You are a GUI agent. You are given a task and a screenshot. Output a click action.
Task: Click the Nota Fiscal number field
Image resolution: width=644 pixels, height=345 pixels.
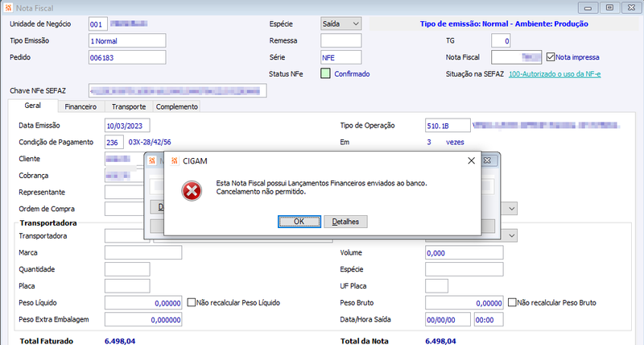point(516,57)
